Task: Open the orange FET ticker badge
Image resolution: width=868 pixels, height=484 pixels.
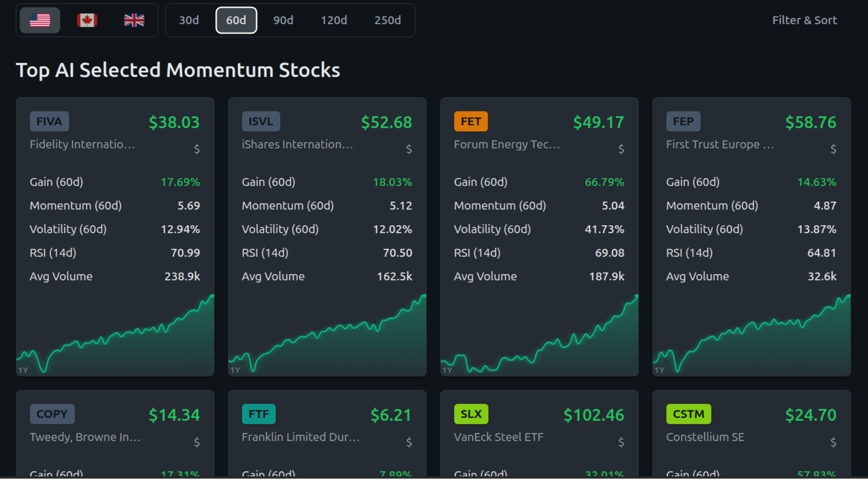Action: [471, 121]
